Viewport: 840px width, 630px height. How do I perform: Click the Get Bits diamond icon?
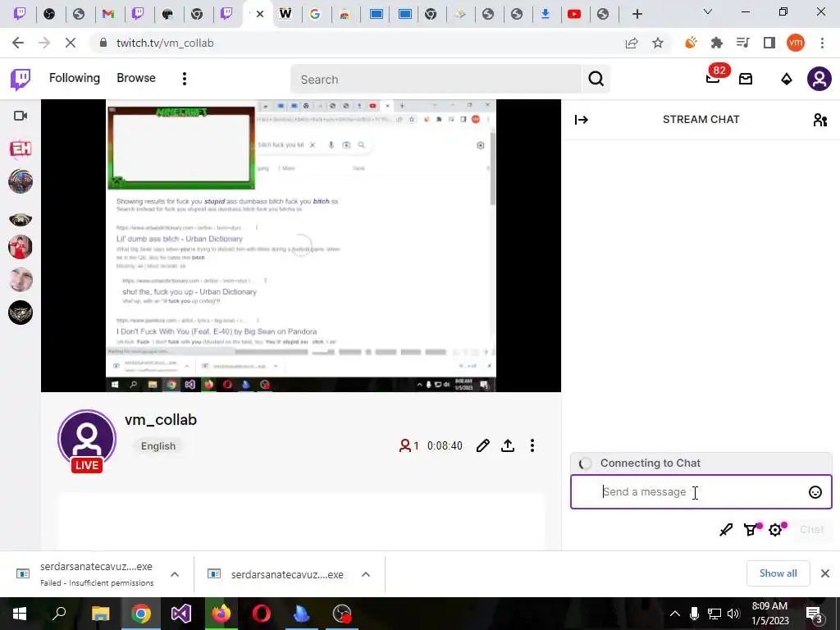tap(786, 80)
